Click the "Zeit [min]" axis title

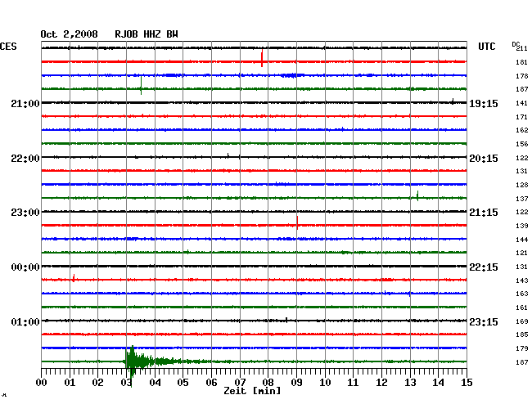point(252,391)
